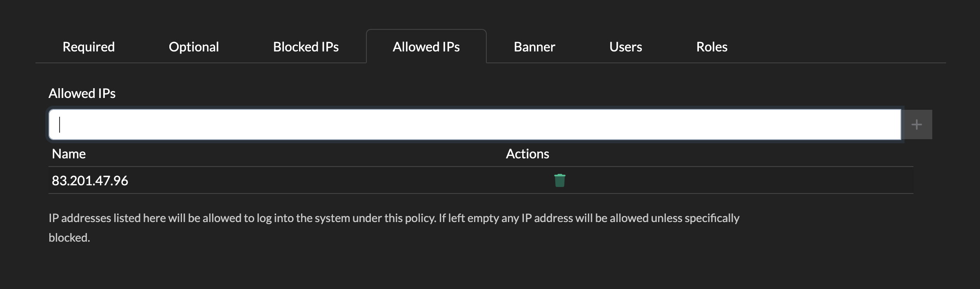The image size is (980, 289).
Task: Switch to the Required tab
Action: [x=89, y=47]
